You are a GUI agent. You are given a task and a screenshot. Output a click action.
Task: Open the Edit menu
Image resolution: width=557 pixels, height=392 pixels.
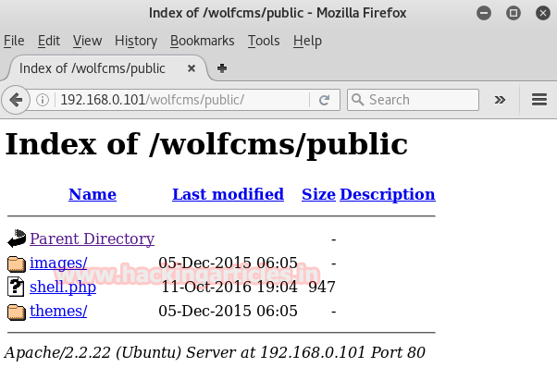point(49,41)
